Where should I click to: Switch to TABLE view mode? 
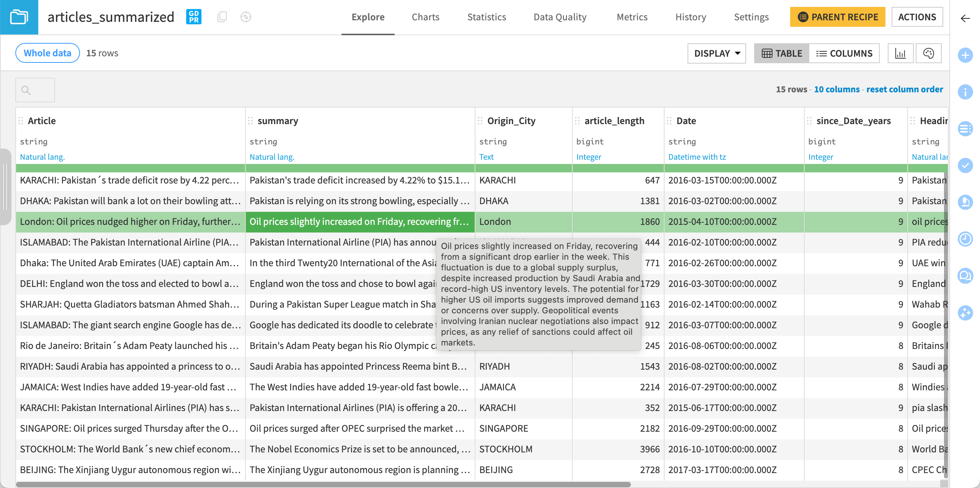(781, 53)
